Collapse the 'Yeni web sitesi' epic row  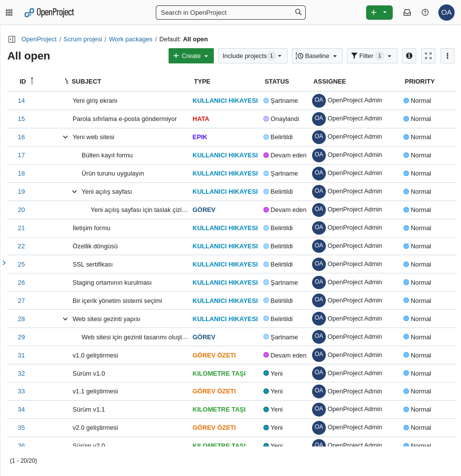(65, 137)
